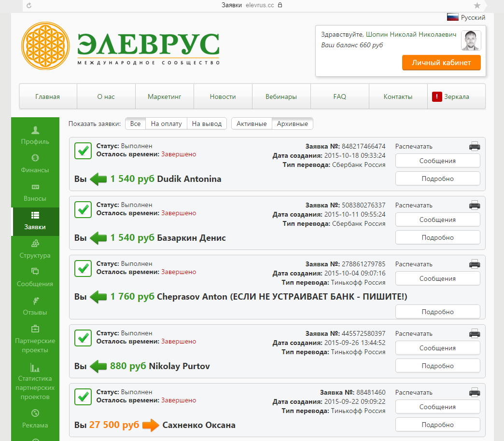Open Сообщения for Nikolay Purtov request

point(437,348)
